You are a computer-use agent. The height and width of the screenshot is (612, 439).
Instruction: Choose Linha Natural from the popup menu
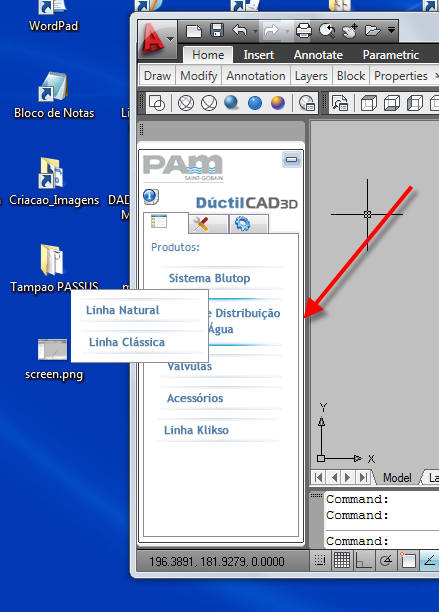[140, 310]
